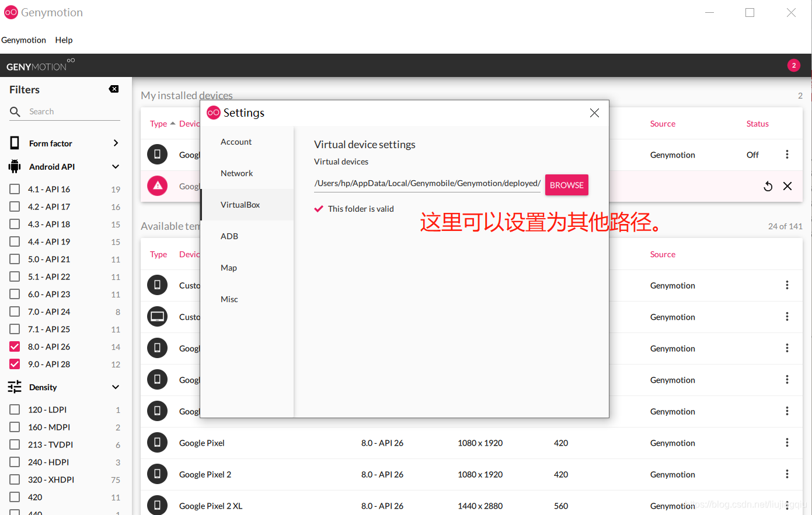Click the phone icon of the Google Pixel 2 XL row
The height and width of the screenshot is (515, 812).
[x=157, y=505]
